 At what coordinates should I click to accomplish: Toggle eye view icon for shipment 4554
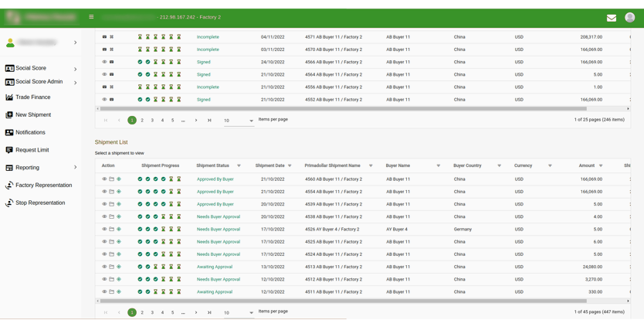pos(104,192)
